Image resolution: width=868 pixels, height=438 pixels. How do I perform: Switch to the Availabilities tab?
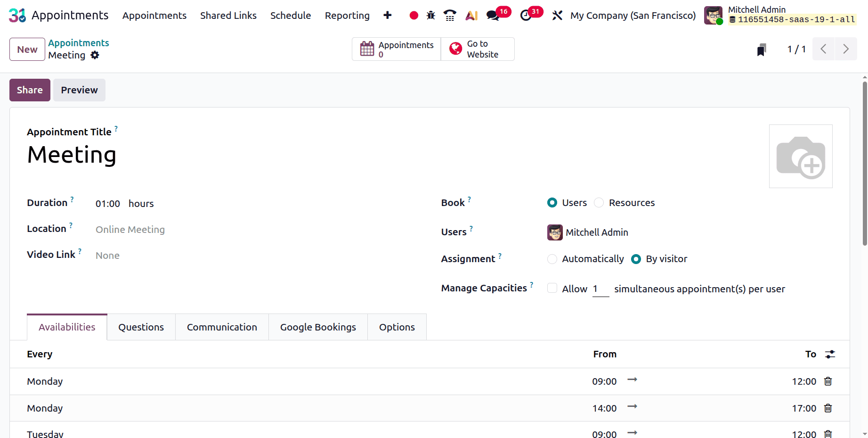click(67, 327)
